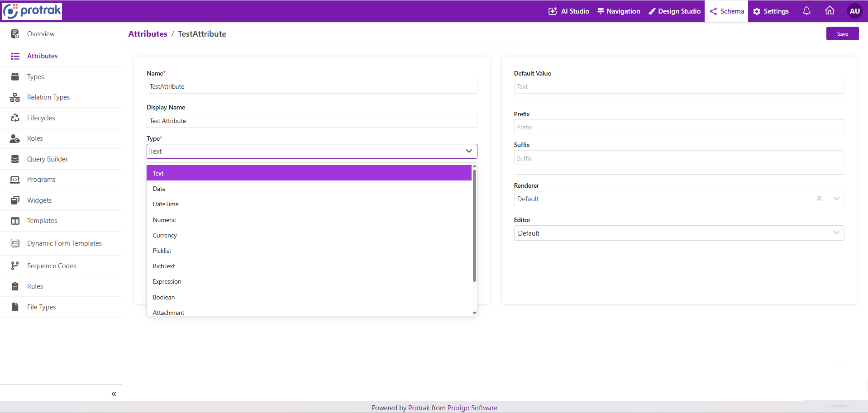Click the Programs code icon
The width and height of the screenshot is (868, 413).
click(15, 180)
